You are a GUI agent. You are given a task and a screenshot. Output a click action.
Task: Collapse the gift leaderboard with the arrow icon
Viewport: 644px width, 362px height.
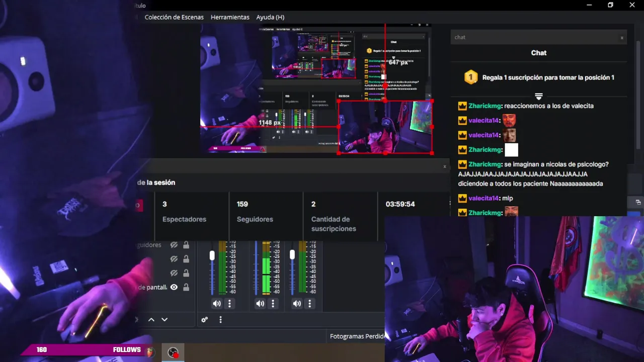538,96
